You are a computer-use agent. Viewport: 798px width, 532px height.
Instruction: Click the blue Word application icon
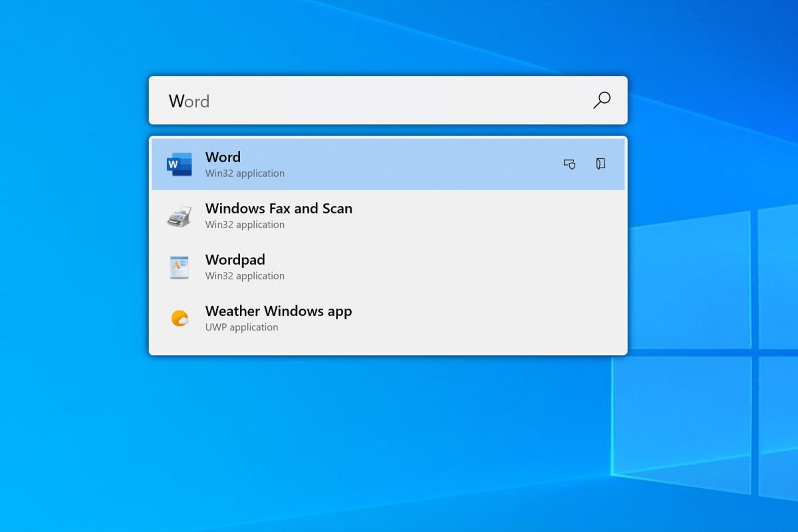pos(179,164)
